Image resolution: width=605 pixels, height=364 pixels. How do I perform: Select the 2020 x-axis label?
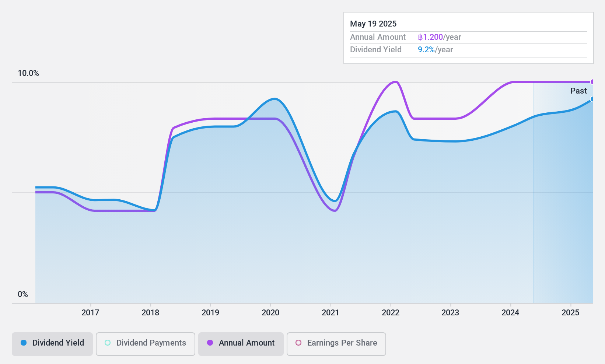click(x=270, y=313)
